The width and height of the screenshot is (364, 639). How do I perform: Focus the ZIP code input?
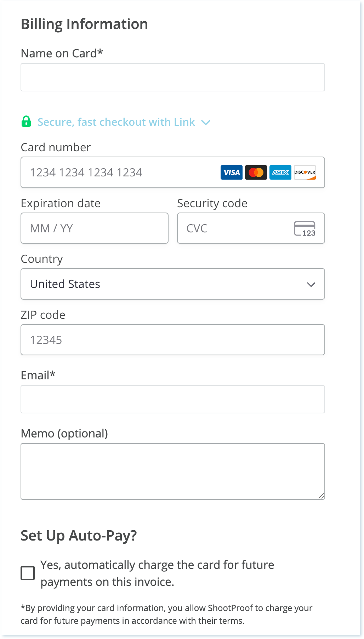click(x=173, y=340)
